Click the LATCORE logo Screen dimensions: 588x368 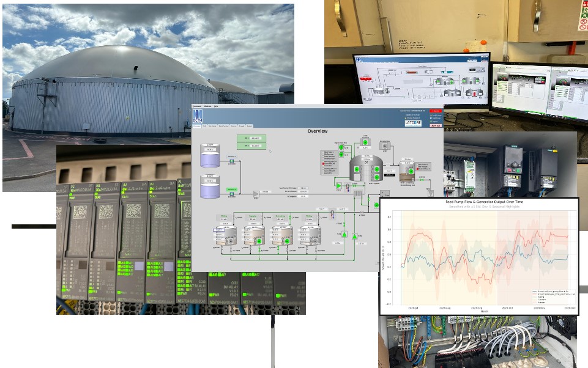point(414,122)
